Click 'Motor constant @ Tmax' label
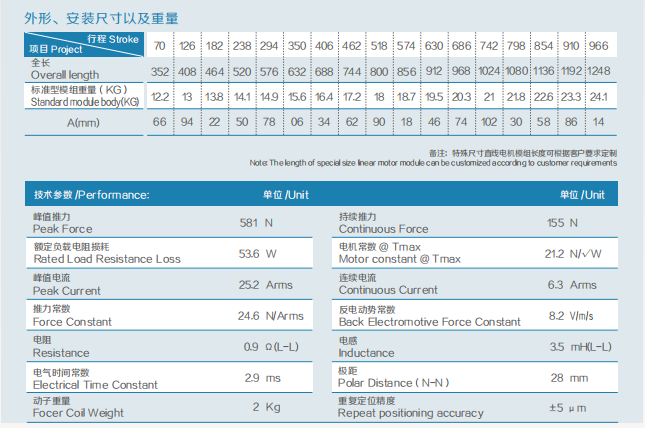 point(399,259)
